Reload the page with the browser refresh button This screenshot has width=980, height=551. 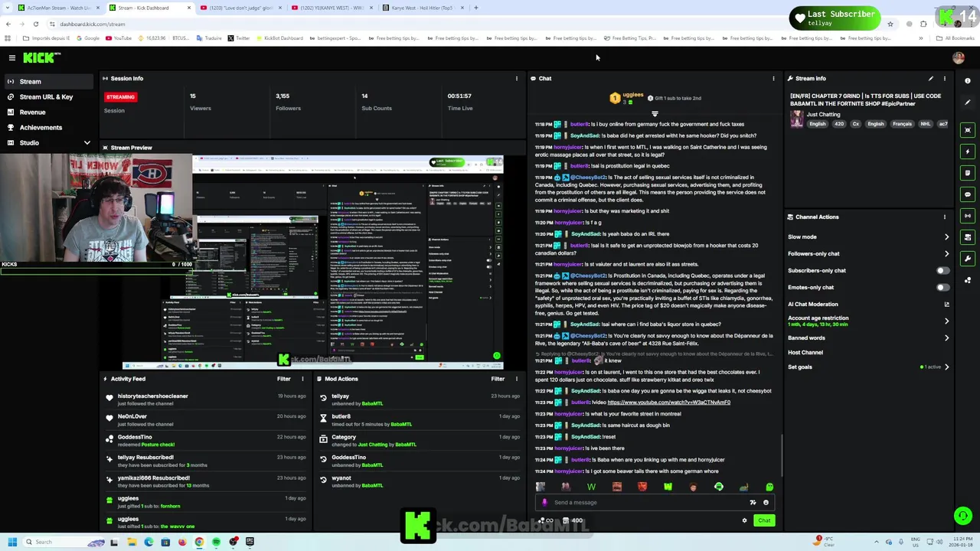pyautogui.click(x=35, y=24)
